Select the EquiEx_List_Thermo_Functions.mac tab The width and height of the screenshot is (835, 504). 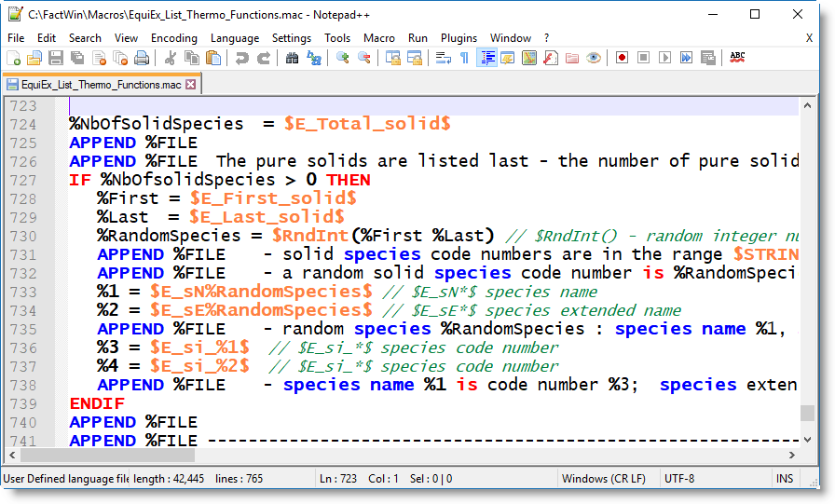coord(102,85)
